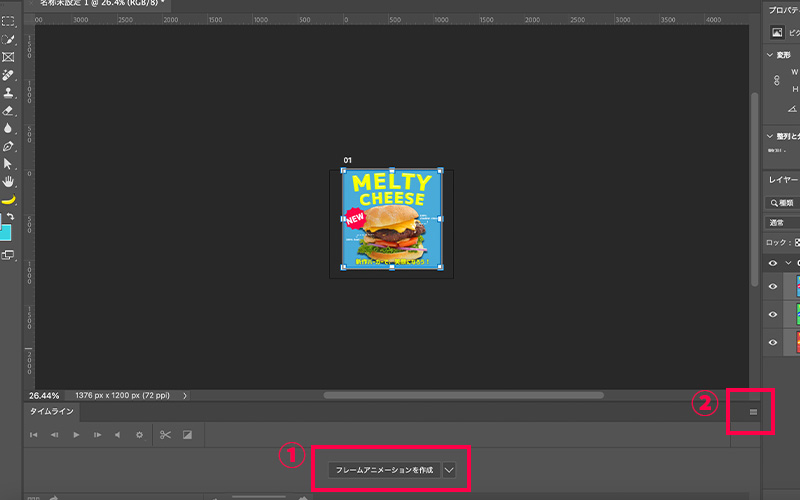
Task: Open dropdown arrow beside フレームアニメーションを作成
Action: tap(449, 469)
